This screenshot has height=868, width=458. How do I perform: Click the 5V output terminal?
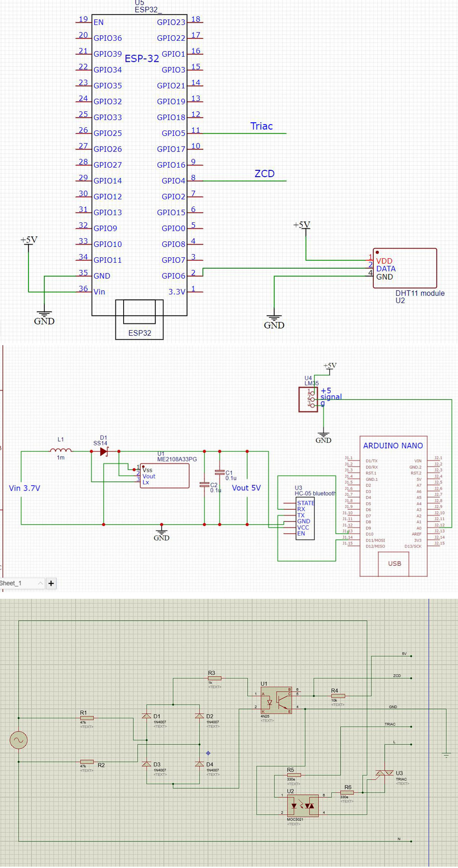[x=411, y=656]
